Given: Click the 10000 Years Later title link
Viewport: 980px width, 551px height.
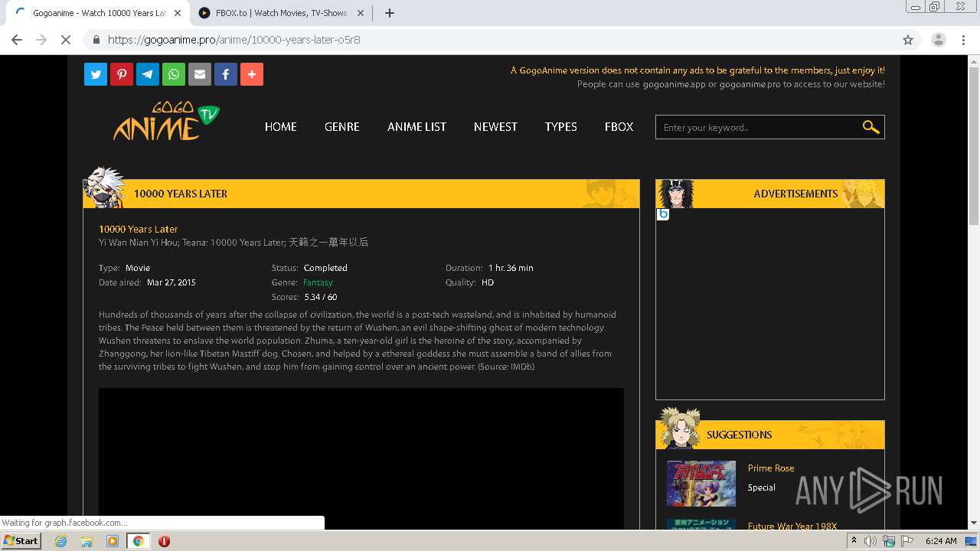Looking at the screenshot, I should click(139, 229).
